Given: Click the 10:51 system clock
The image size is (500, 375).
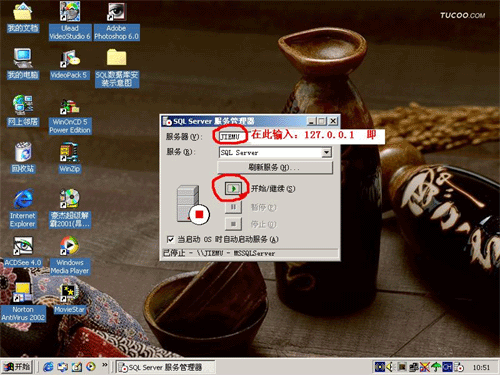Looking at the screenshot, I should tap(481, 367).
